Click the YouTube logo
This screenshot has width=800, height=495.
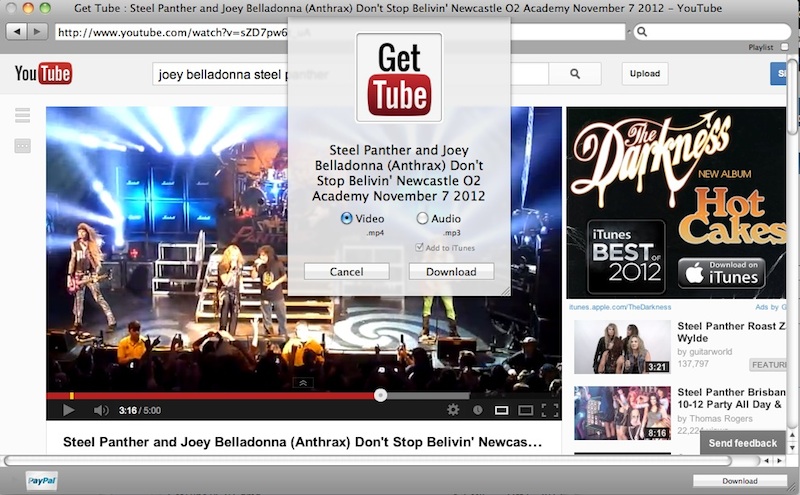point(43,73)
